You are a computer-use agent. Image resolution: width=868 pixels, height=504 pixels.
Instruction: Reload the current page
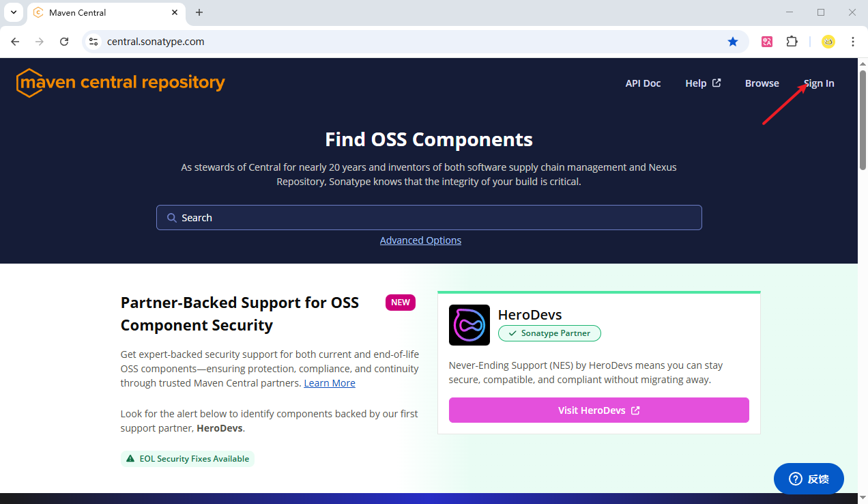64,42
